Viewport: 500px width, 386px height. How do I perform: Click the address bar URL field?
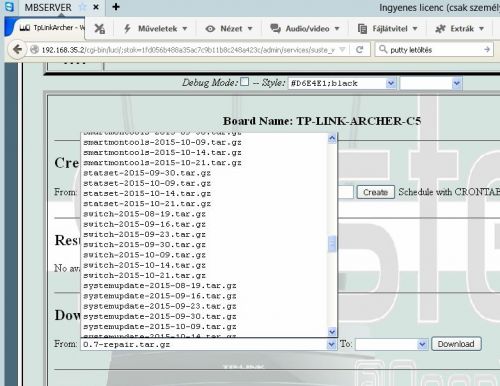pos(188,50)
